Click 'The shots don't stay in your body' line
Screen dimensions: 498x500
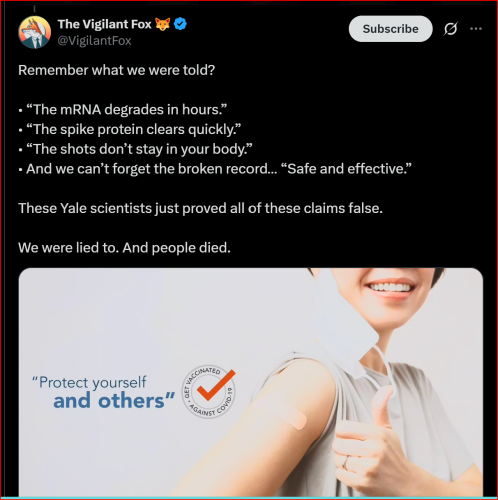(135, 149)
